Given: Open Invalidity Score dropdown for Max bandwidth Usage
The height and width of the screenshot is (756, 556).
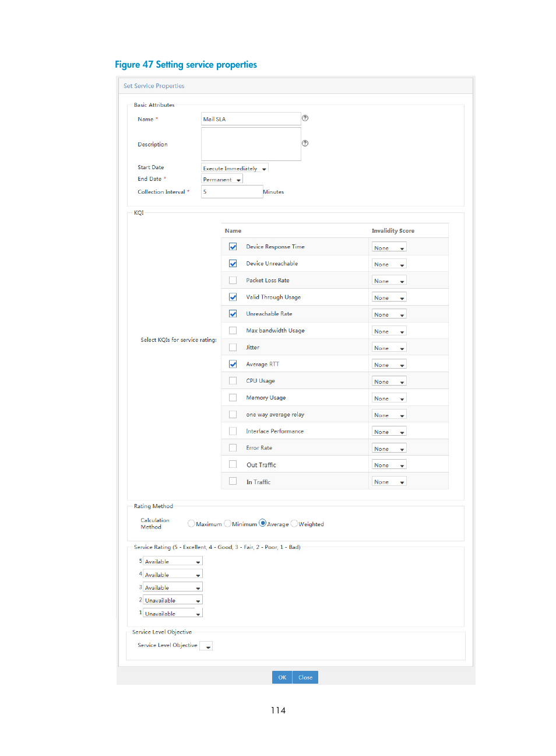Looking at the screenshot, I should point(389,331).
